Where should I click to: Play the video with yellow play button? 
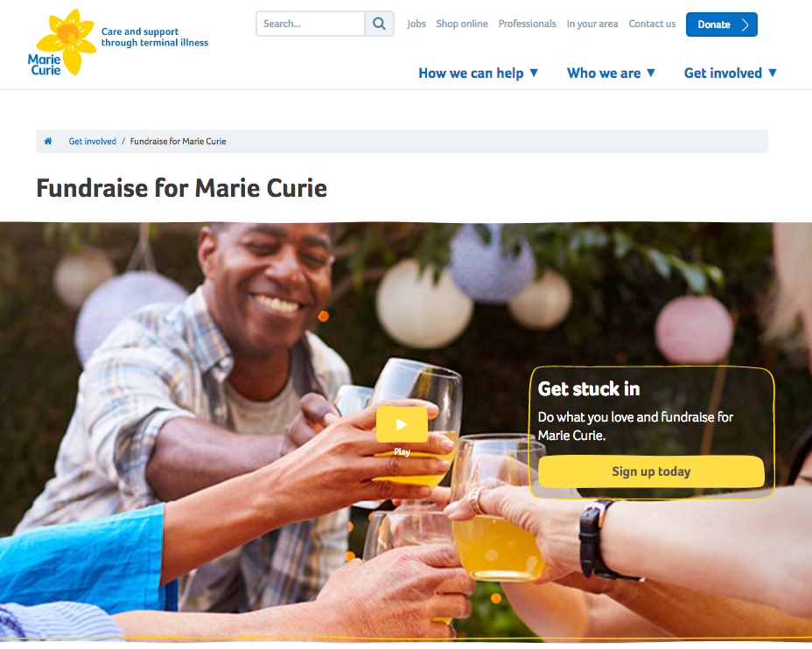tap(402, 424)
